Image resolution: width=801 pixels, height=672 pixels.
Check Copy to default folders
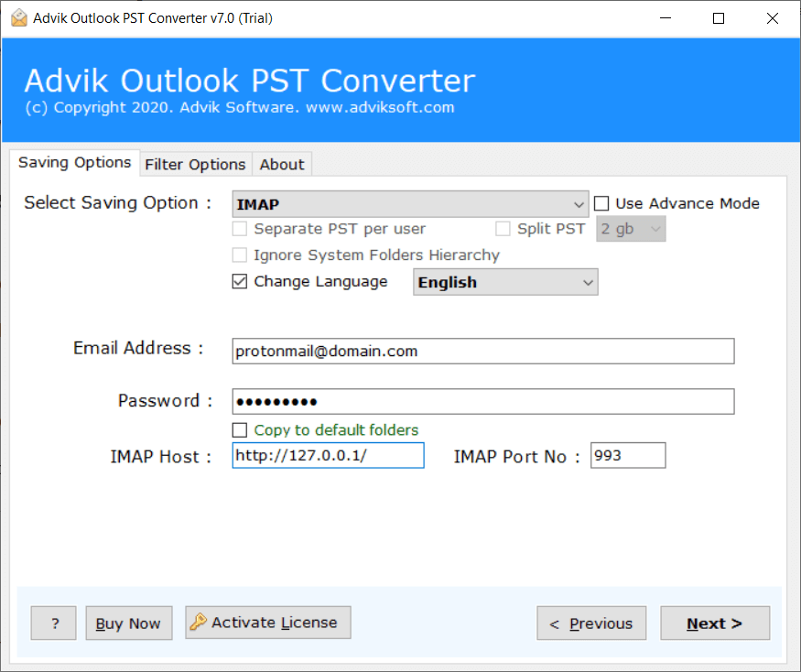[x=240, y=429]
